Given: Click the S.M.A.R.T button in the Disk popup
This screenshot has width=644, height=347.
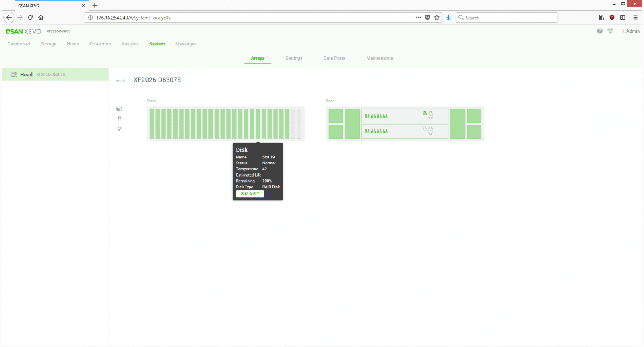Looking at the screenshot, I should pos(250,194).
